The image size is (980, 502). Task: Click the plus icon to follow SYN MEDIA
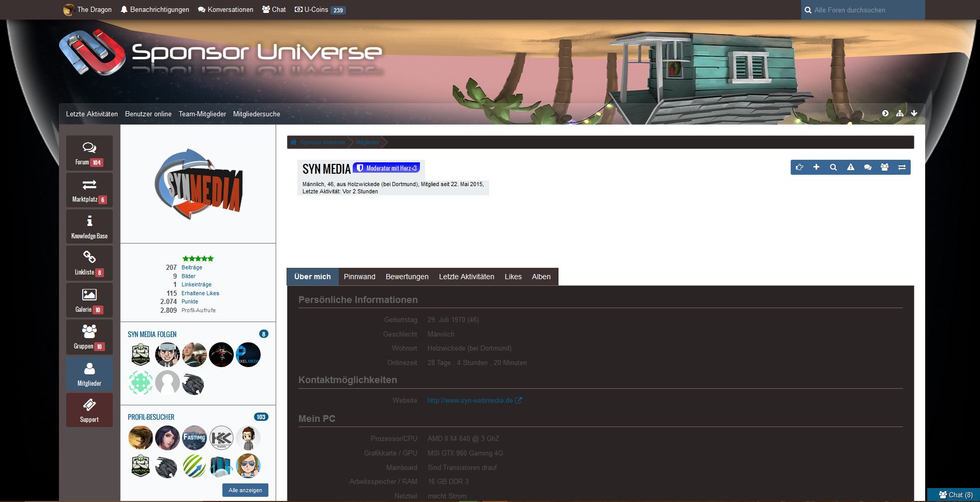click(x=816, y=167)
